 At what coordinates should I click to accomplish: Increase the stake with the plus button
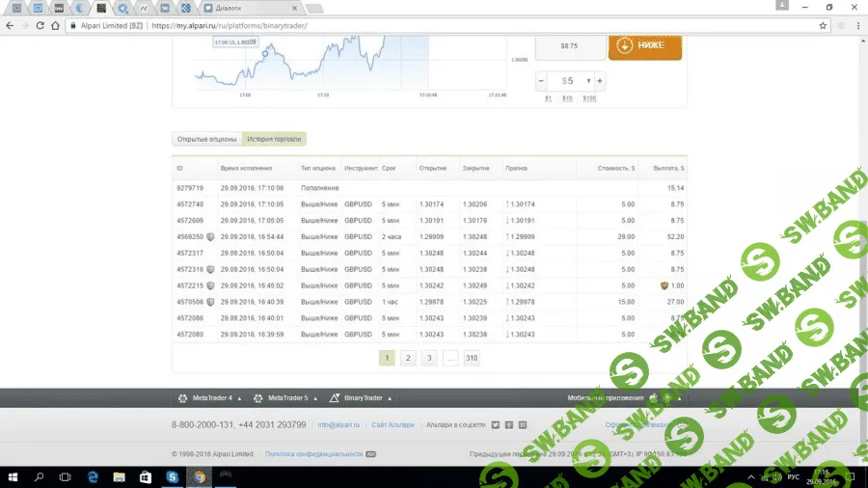[x=600, y=81]
